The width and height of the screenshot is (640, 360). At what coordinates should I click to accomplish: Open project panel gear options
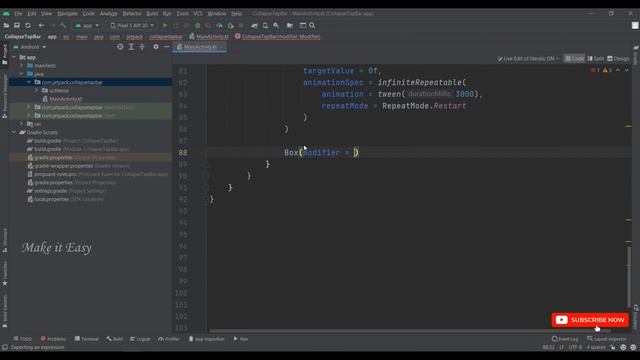pos(156,47)
